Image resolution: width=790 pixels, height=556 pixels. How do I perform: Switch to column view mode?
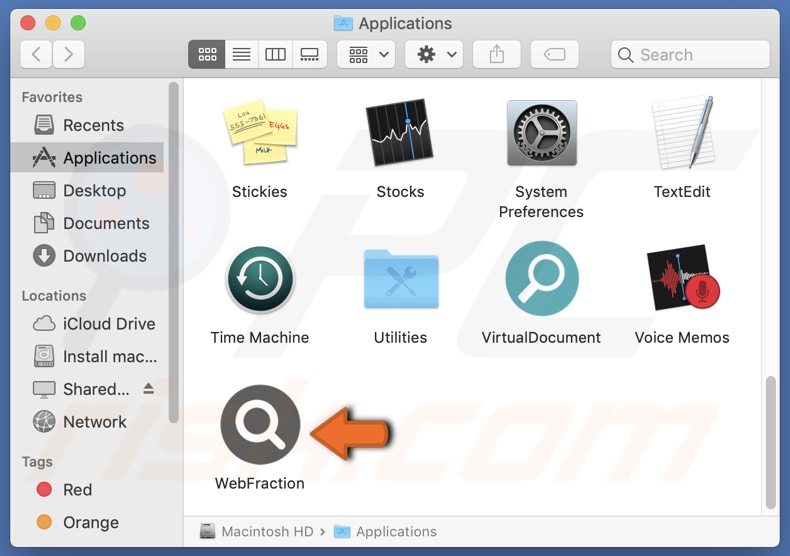pos(275,55)
